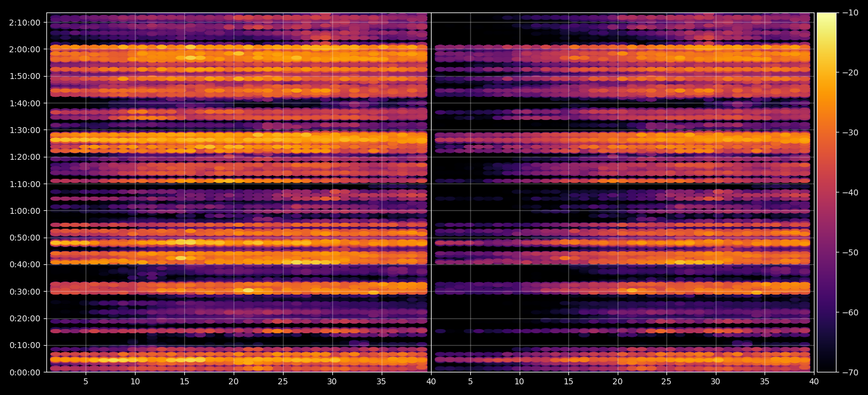This screenshot has width=868, height=395.
Task: Click inside the left heatmap panel
Action: pyautogui.click(x=238, y=192)
